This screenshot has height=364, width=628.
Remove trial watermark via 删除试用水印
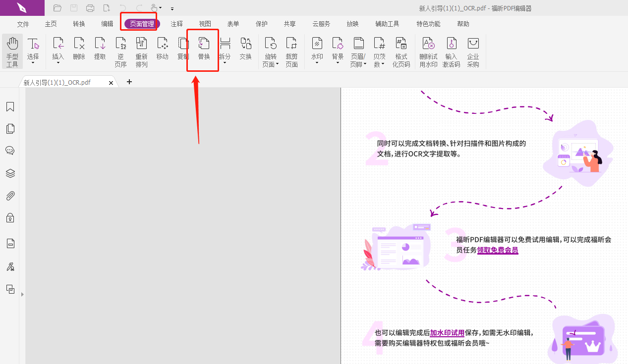pyautogui.click(x=428, y=52)
